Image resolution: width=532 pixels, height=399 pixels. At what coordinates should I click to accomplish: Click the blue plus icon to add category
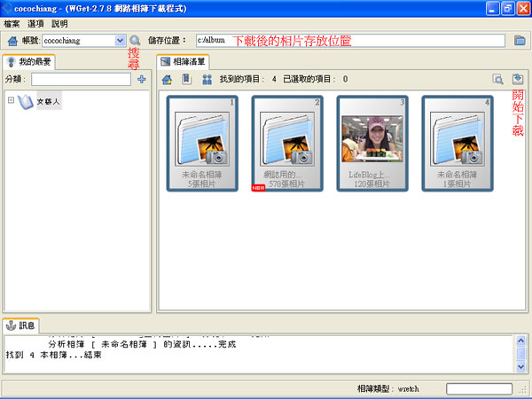[x=141, y=80]
